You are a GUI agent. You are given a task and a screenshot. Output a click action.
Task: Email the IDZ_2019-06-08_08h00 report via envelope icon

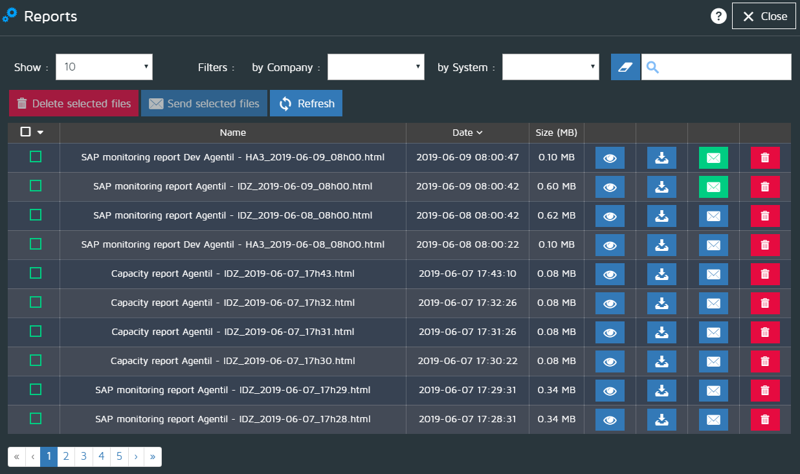(713, 216)
